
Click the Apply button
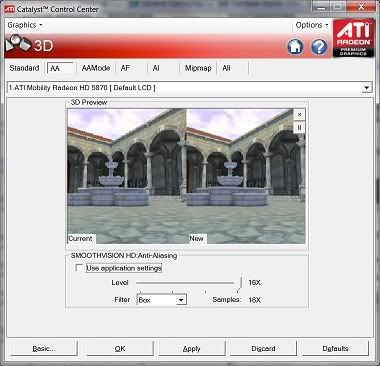pyautogui.click(x=192, y=349)
